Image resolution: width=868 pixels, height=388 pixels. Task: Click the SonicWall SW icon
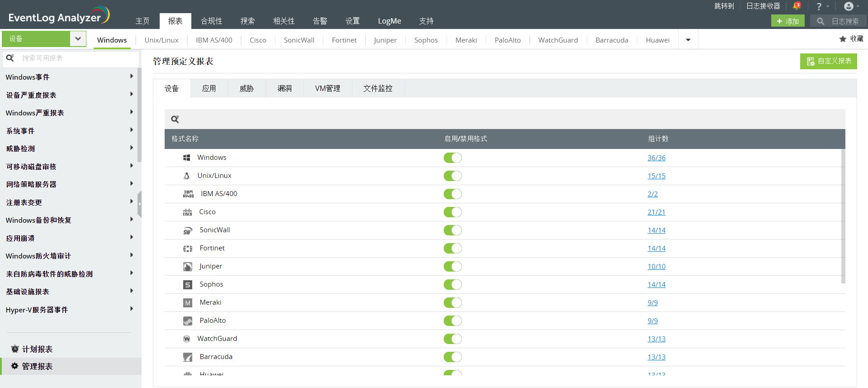[x=187, y=230]
